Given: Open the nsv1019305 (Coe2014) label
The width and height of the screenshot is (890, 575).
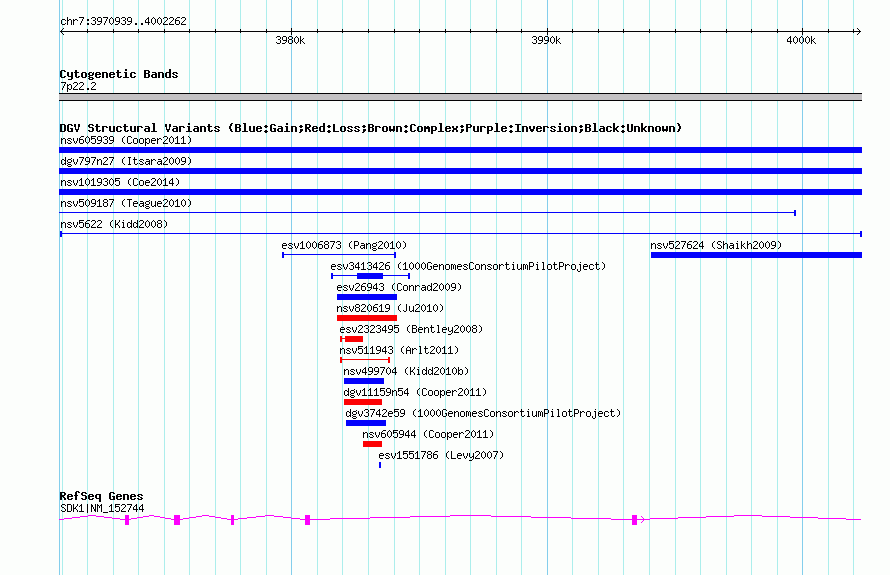Looking at the screenshot, I should (120, 182).
